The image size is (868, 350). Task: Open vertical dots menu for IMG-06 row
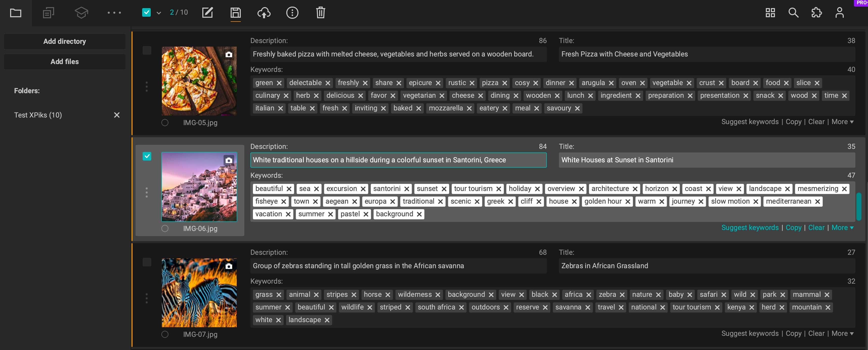(x=146, y=192)
